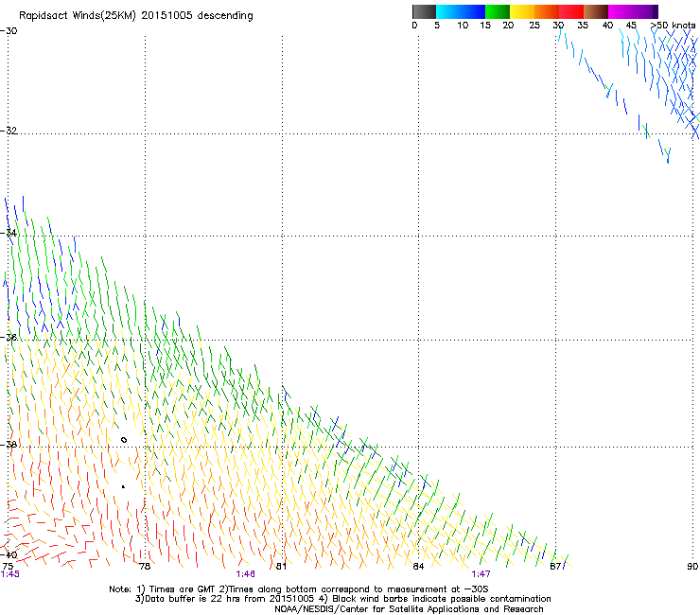Click the brown 35-40 knots legend segment
This screenshot has width=700, height=615.
[596, 11]
